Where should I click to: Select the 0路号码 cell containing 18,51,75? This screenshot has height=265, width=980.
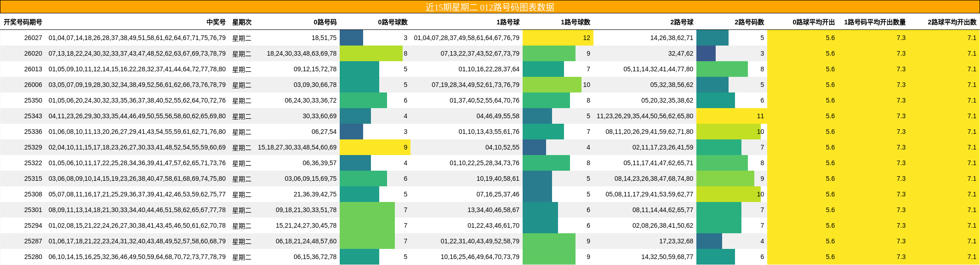click(324, 38)
